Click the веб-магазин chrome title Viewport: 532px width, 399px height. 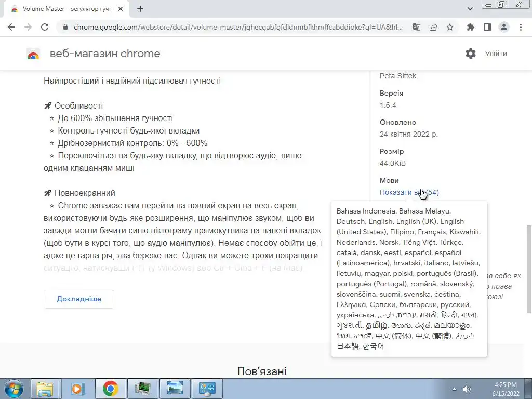[105, 54]
